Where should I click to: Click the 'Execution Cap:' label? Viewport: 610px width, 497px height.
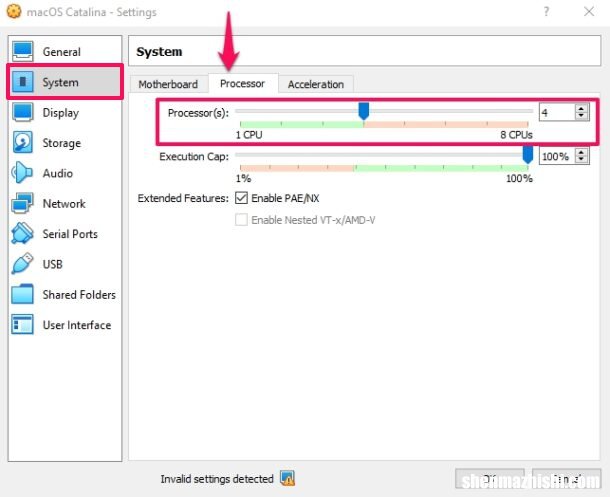click(x=194, y=157)
